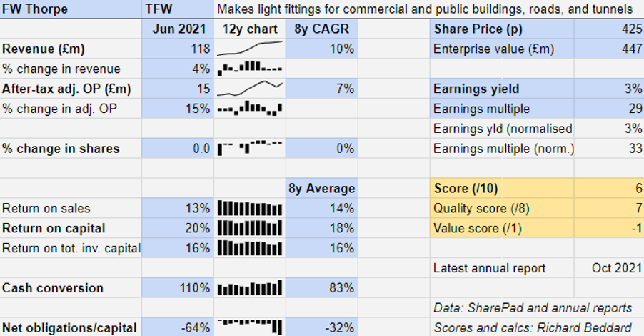Click the revenue value 118
The height and width of the screenshot is (336, 644).
point(178,49)
